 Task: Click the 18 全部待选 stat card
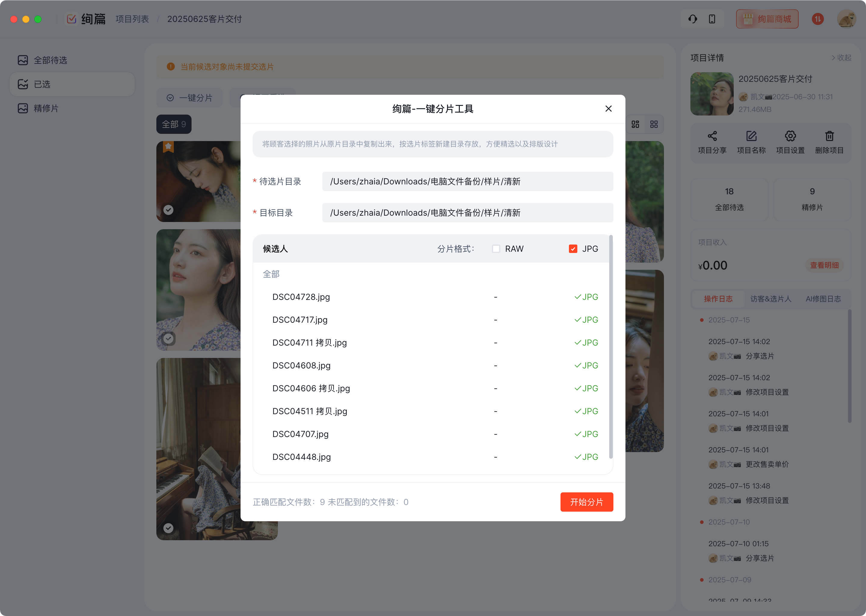729,199
